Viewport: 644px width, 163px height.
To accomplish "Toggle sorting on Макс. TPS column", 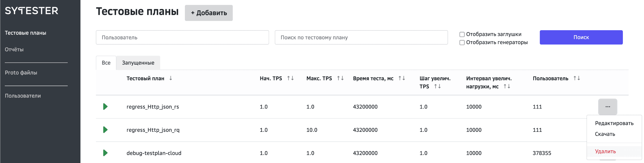I will (x=340, y=78).
